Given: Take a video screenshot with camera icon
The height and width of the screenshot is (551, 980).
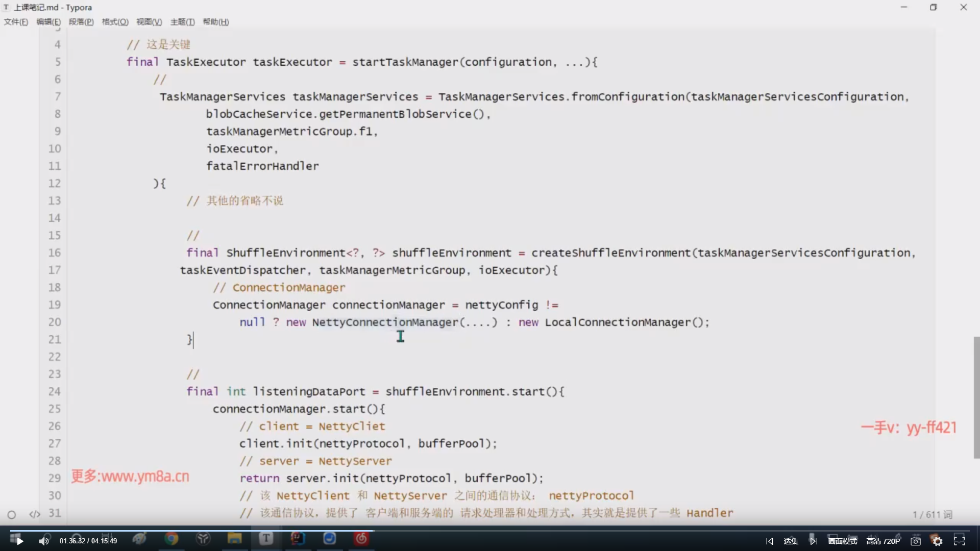Looking at the screenshot, I should click(916, 541).
